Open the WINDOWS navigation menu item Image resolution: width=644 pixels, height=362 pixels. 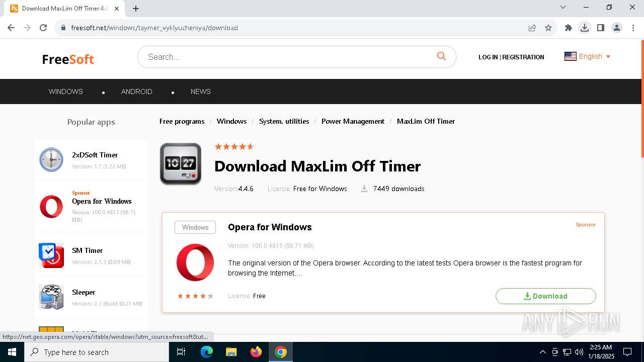66,92
